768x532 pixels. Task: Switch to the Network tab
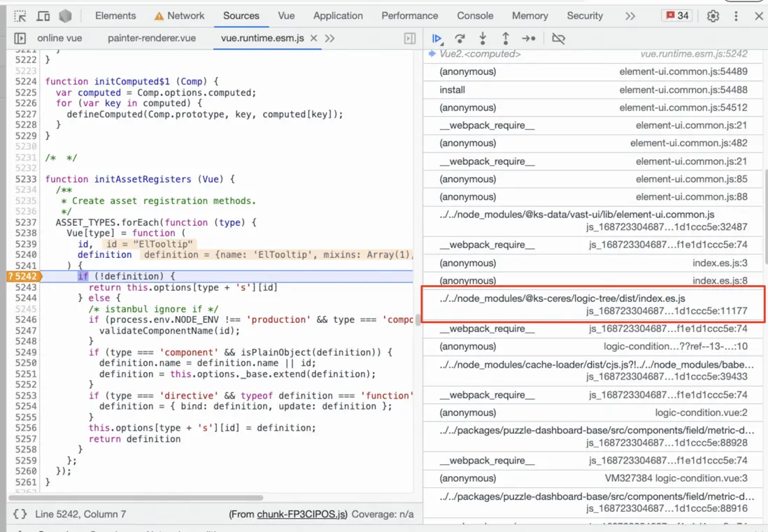178,16
